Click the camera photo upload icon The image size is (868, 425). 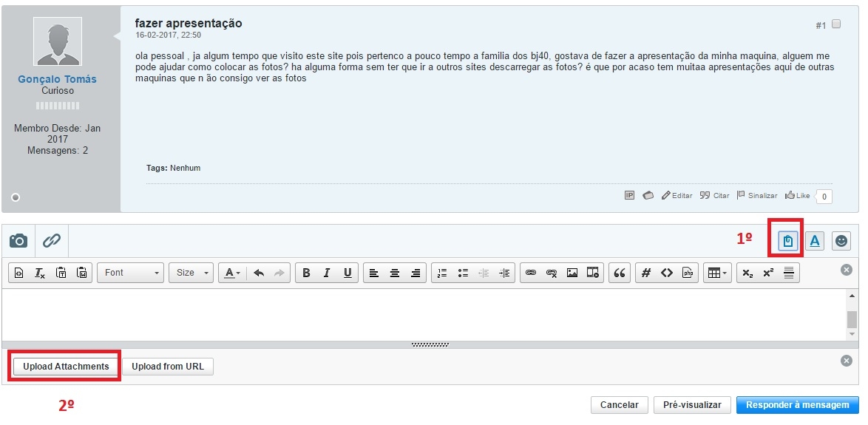tap(18, 241)
